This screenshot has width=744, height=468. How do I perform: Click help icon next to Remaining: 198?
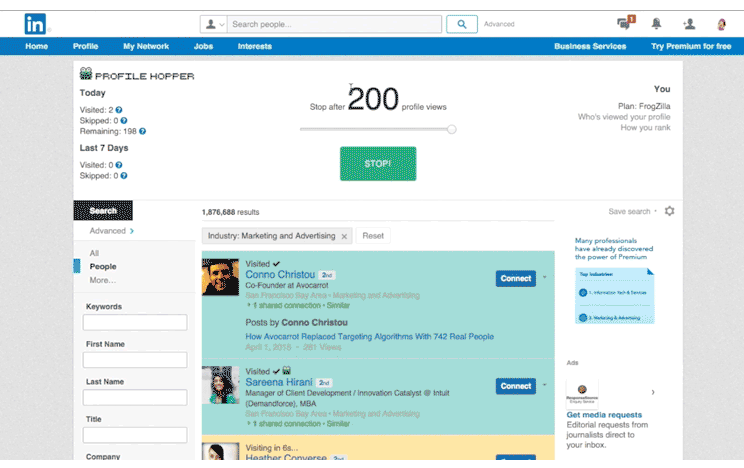point(142,131)
